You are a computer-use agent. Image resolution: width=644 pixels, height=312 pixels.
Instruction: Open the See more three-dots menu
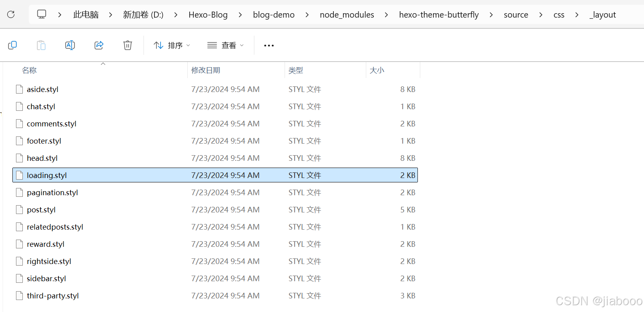[x=269, y=46]
